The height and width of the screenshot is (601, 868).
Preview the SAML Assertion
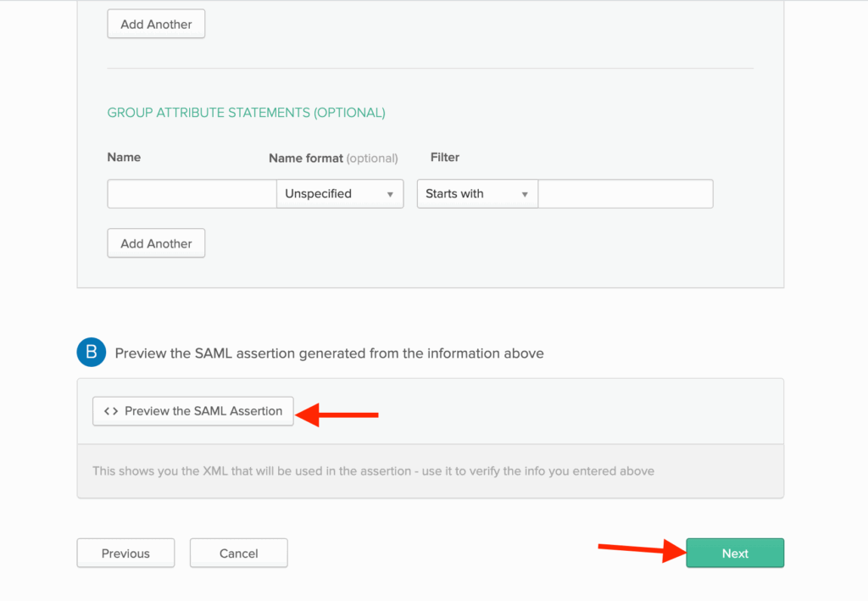click(193, 411)
